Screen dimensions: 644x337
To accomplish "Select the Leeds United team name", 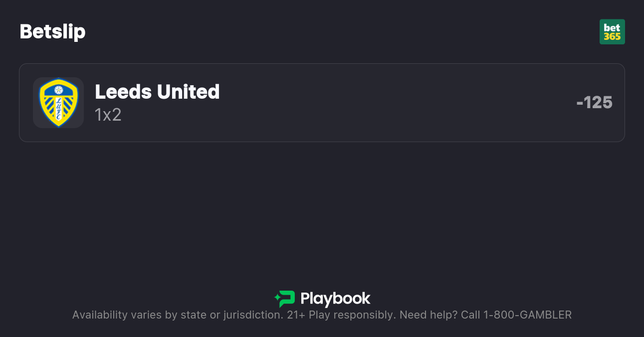I will [157, 92].
